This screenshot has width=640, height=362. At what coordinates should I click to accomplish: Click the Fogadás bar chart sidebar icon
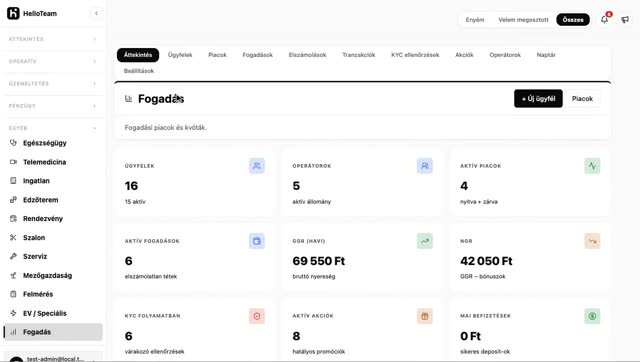[x=13, y=332]
